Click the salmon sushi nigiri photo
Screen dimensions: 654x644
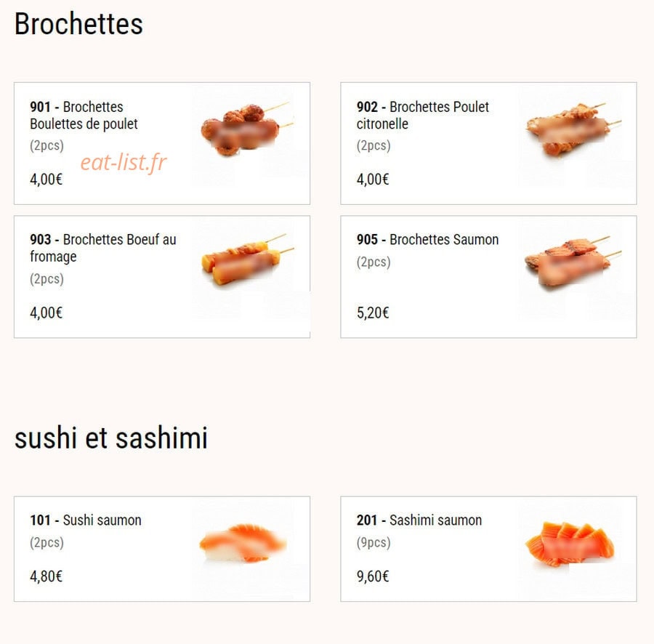click(x=243, y=543)
